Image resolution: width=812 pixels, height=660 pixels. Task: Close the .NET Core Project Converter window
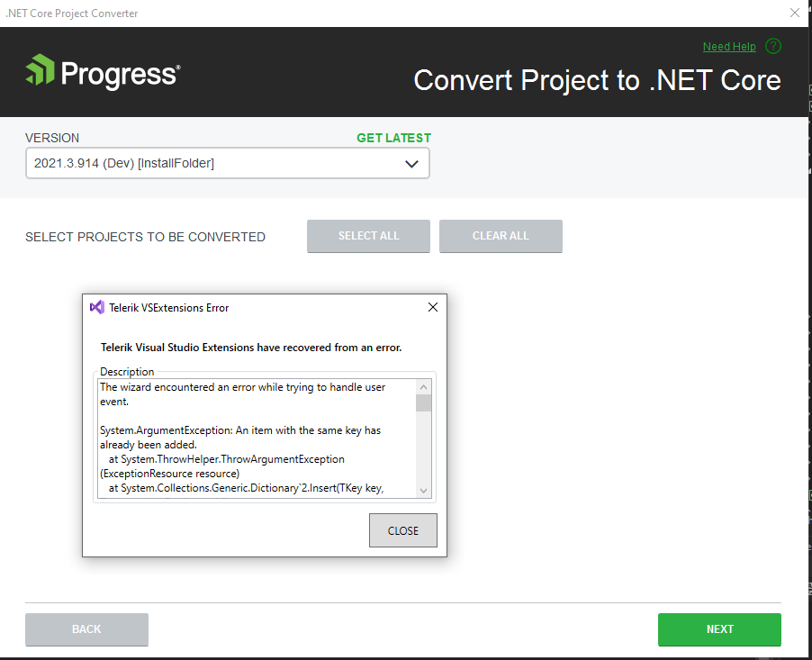[x=794, y=13]
